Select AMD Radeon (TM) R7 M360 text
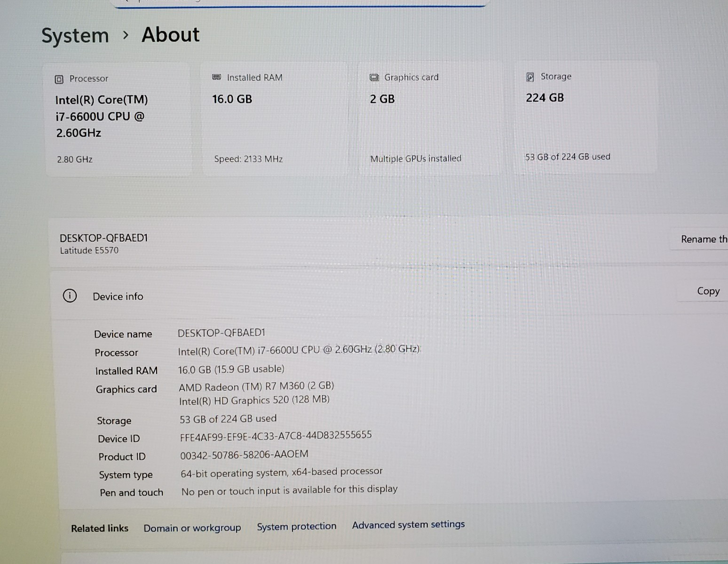The image size is (728, 564). point(256,386)
